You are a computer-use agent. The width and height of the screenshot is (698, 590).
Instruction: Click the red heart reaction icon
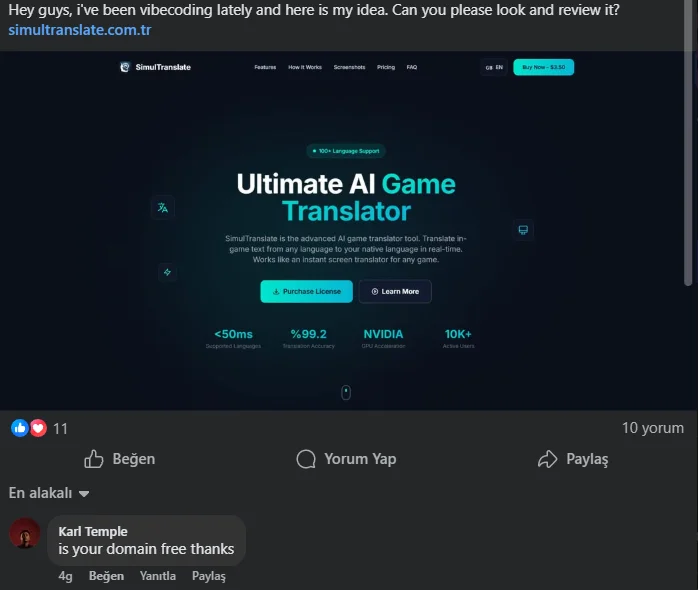coord(38,428)
